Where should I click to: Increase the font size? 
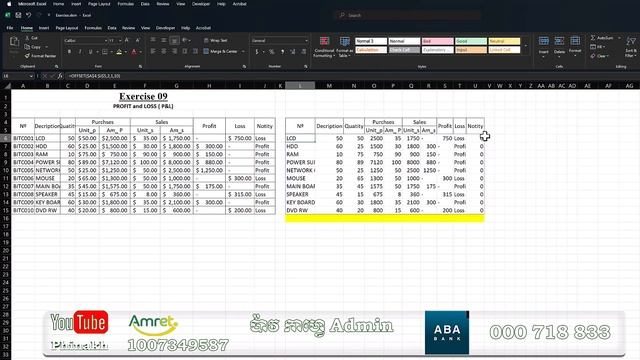point(127,40)
